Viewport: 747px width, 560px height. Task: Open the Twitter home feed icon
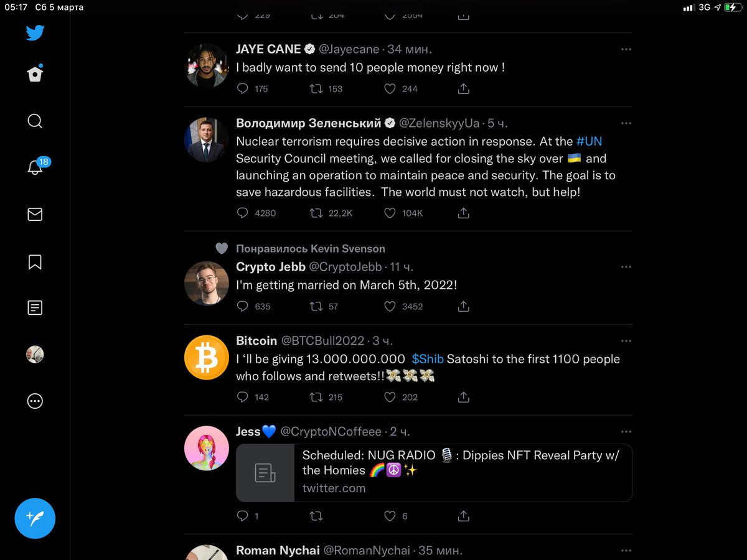(35, 74)
